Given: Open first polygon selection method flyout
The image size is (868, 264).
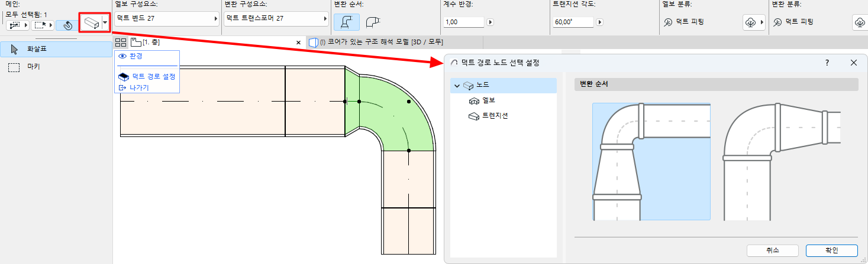Looking at the screenshot, I should click(x=17, y=25).
